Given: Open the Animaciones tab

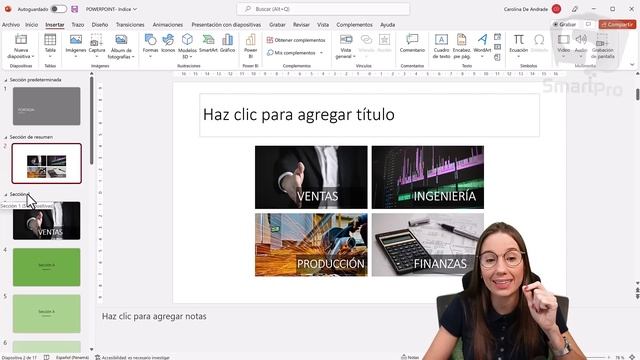Looking at the screenshot, I should [x=167, y=24].
